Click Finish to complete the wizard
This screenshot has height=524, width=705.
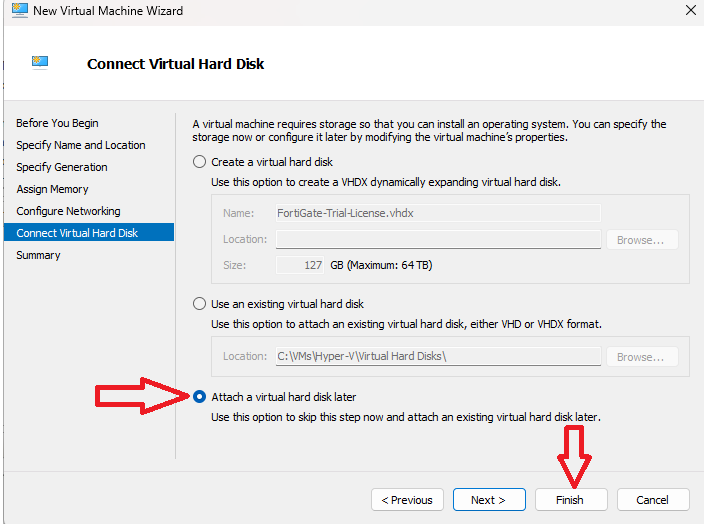(x=569, y=500)
